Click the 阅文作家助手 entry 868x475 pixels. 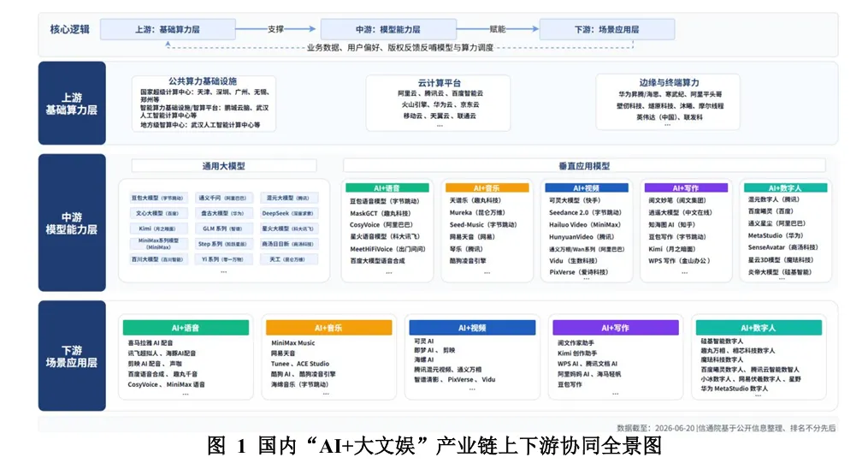577,343
